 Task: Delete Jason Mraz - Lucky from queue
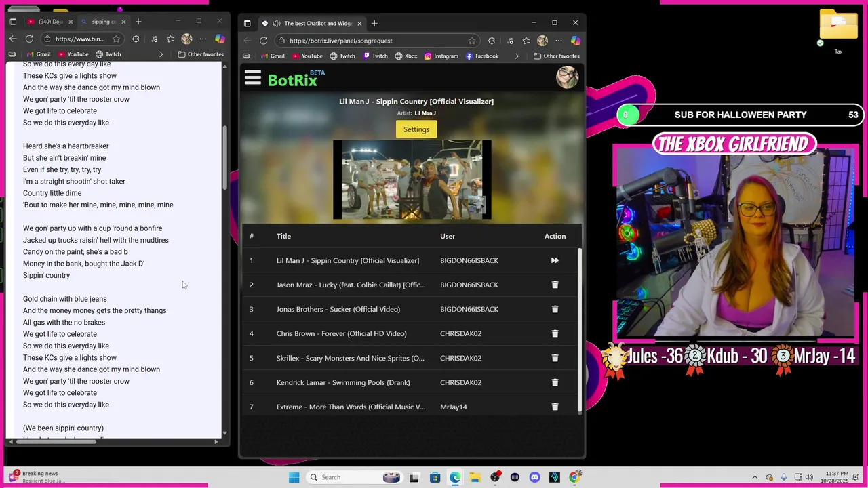(555, 285)
